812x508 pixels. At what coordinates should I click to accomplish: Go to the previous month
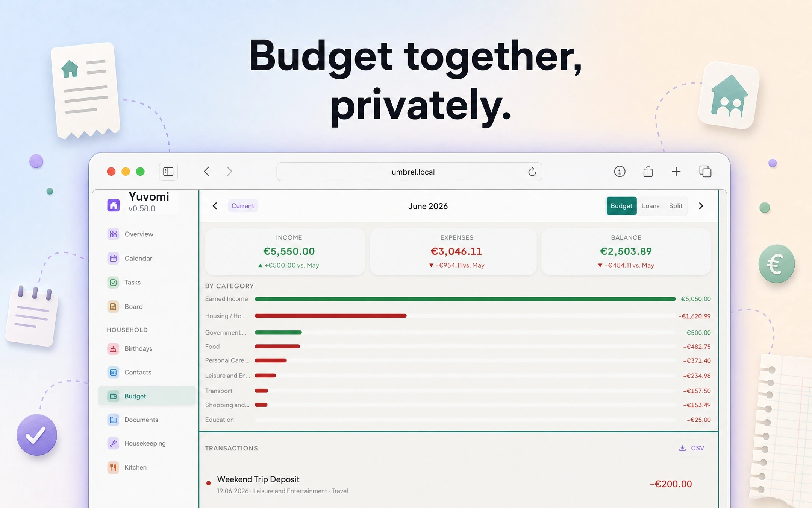coord(215,206)
